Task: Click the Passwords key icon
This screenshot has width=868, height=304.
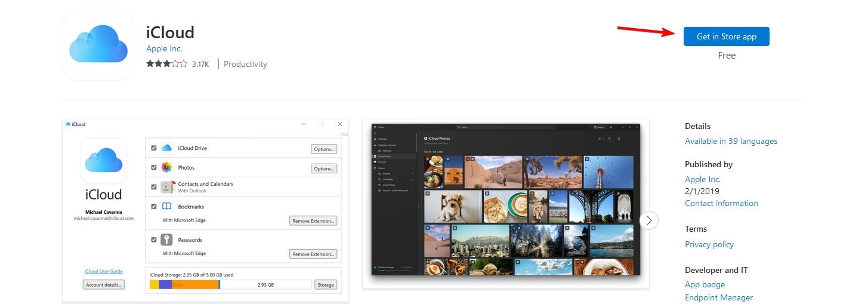Action: point(166,240)
